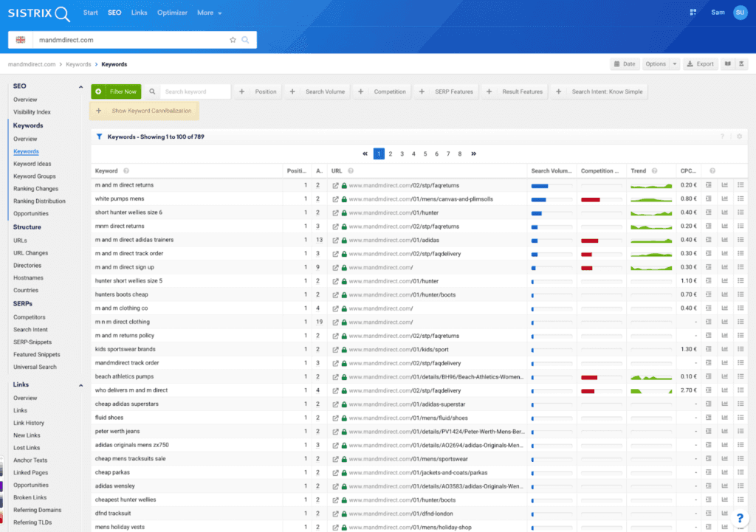The height and width of the screenshot is (532, 756).
Task: Open list menu icon for m and m direct sign up
Action: 740,267
